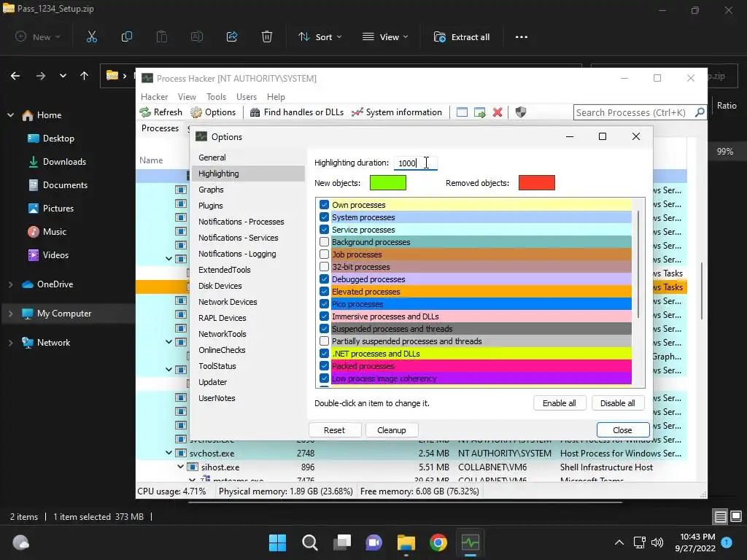The image size is (747, 560).
Task: Click the Highlighting duration input field
Action: pyautogui.click(x=415, y=163)
